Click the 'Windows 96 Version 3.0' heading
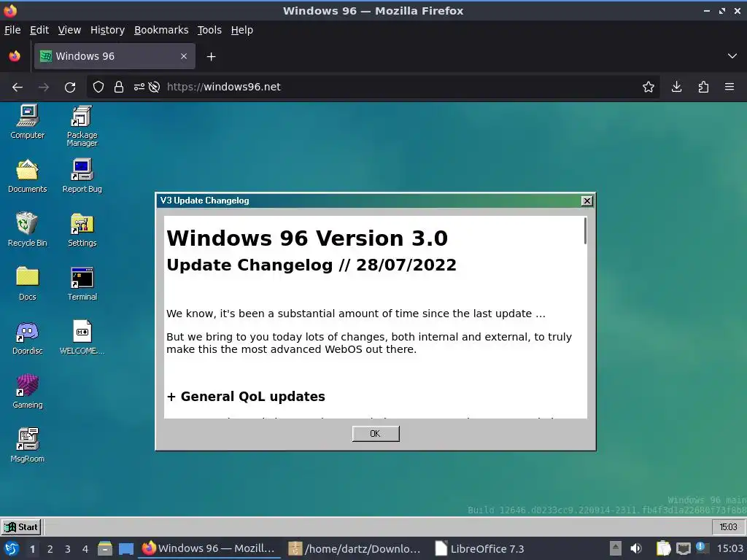747x560 pixels. (307, 238)
